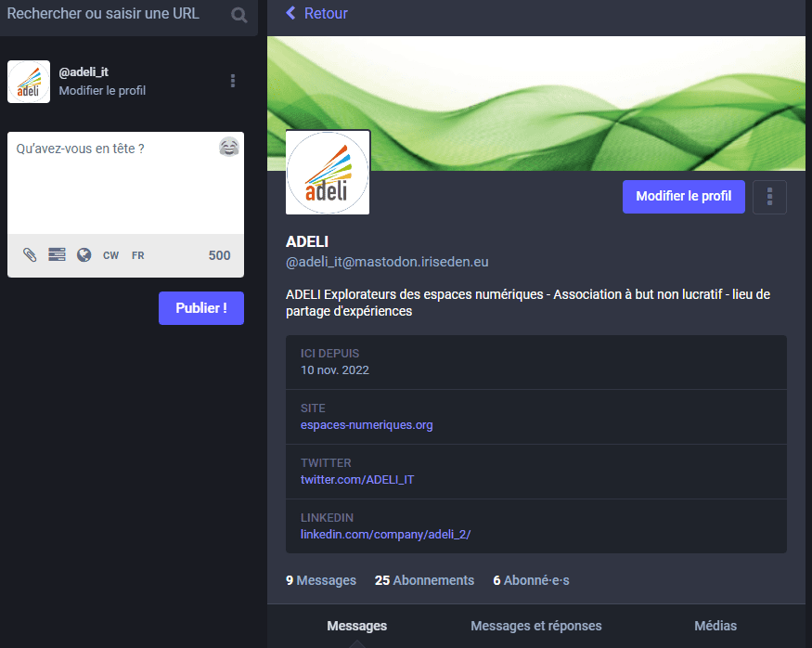
Task: Click the Modifier le profil link under @adeli_it
Action: pyautogui.click(x=102, y=91)
